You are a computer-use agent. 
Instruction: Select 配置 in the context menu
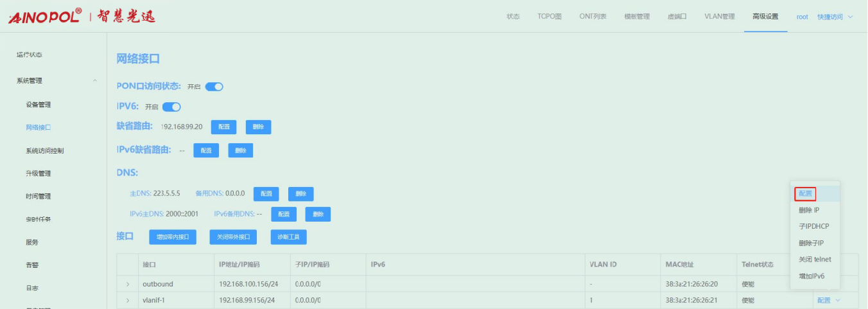tap(805, 193)
